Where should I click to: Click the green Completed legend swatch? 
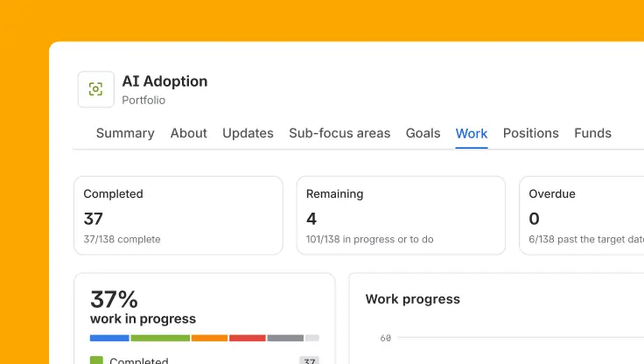(x=96, y=360)
